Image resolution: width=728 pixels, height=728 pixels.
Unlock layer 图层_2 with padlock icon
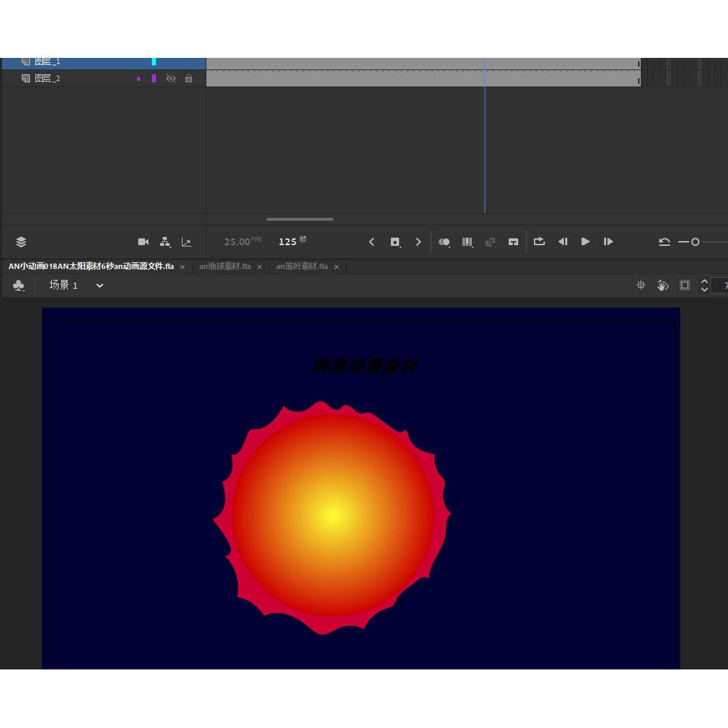189,78
